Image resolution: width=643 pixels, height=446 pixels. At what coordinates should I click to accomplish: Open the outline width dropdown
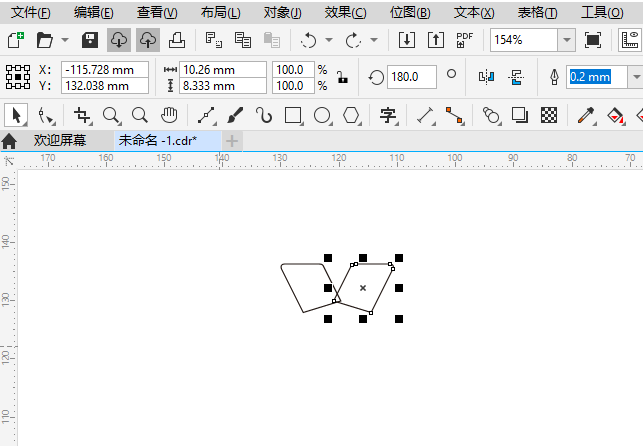click(x=636, y=77)
